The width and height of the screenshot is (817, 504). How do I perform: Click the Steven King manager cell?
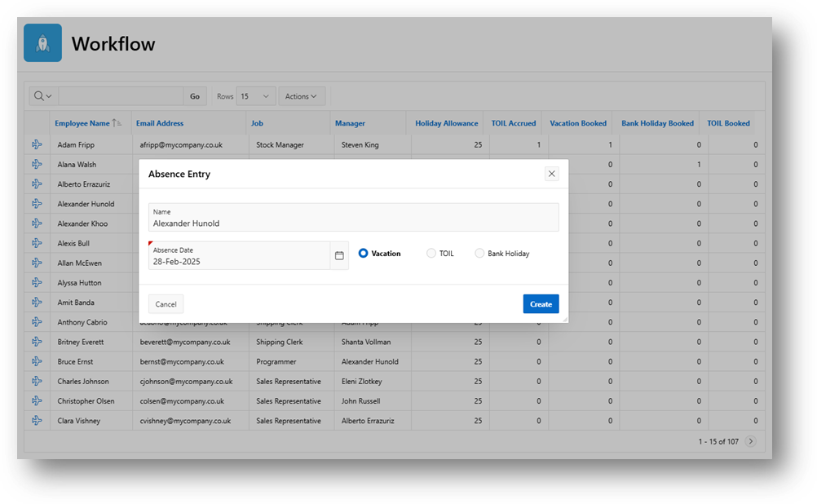click(x=360, y=145)
